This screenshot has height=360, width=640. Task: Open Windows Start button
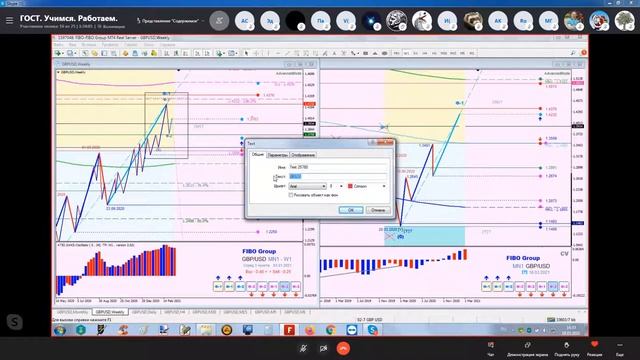(60, 330)
